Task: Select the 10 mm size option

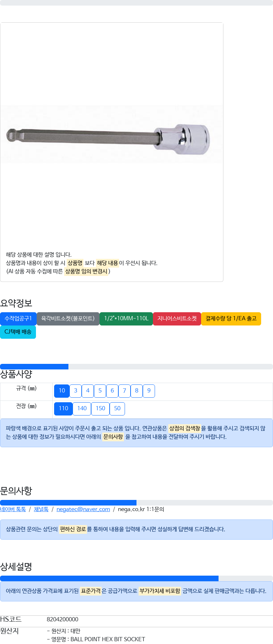Action: 62,391
